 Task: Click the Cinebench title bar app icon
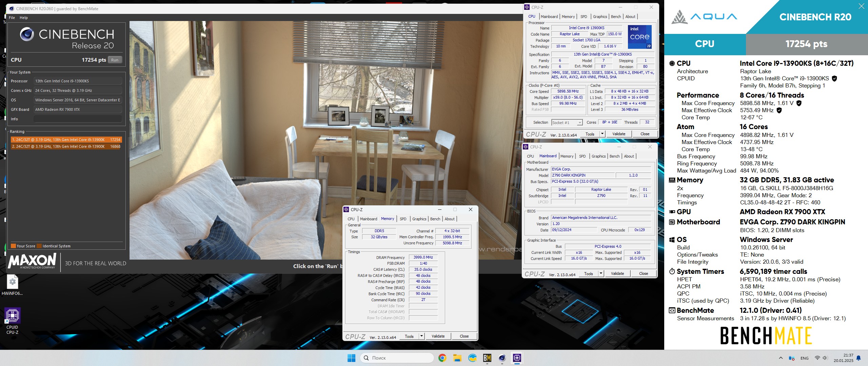12,8
